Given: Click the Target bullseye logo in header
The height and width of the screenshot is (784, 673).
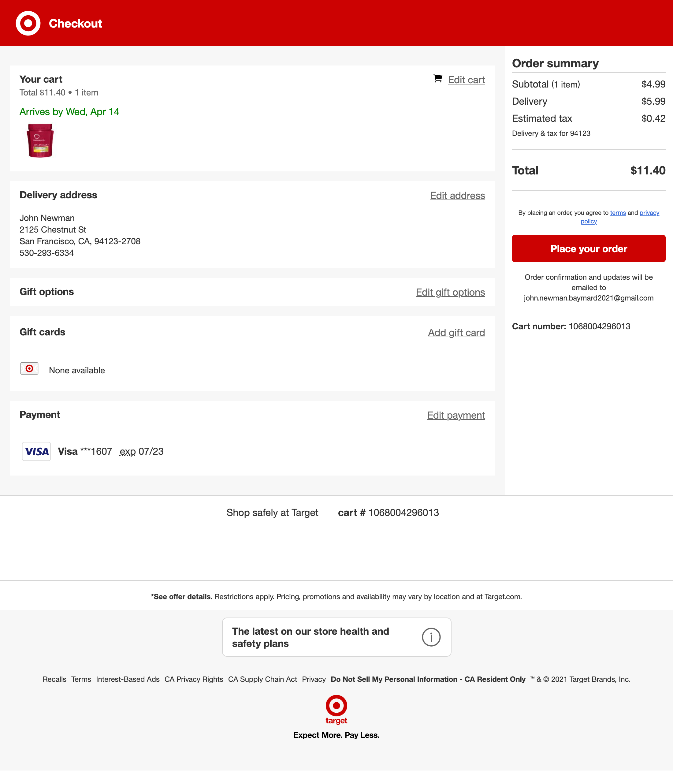Looking at the screenshot, I should pyautogui.click(x=28, y=24).
